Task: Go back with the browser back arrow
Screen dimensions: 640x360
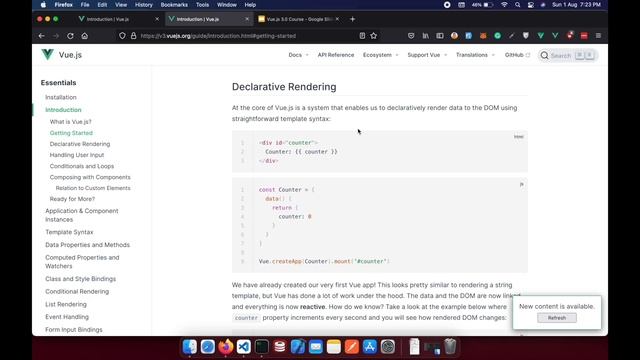Action: (x=42, y=36)
